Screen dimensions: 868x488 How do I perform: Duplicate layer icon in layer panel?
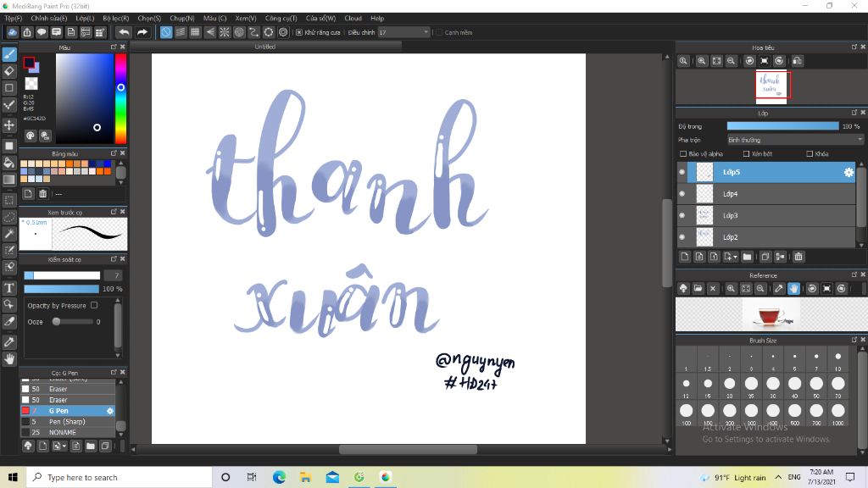[x=765, y=257]
